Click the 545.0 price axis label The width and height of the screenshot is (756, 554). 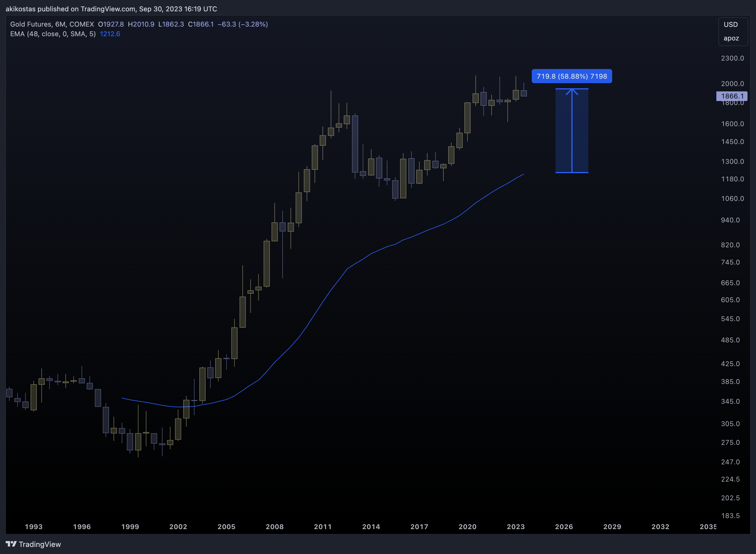click(x=731, y=319)
